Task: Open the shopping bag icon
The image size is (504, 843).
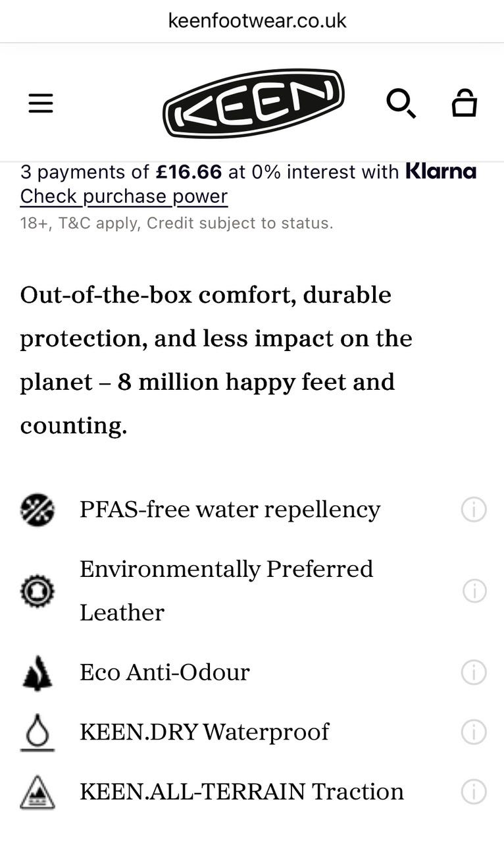Action: 464,103
